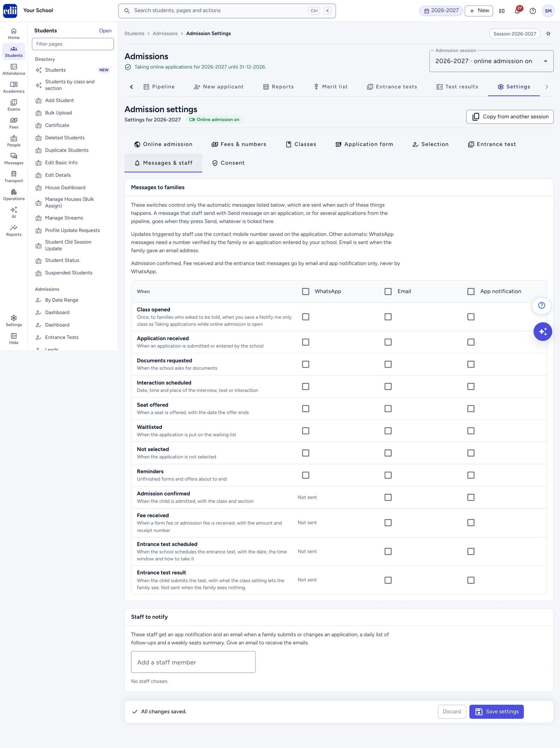The width and height of the screenshot is (560, 748).
Task: Enable App notification for Admission confirmed
Action: (471, 497)
